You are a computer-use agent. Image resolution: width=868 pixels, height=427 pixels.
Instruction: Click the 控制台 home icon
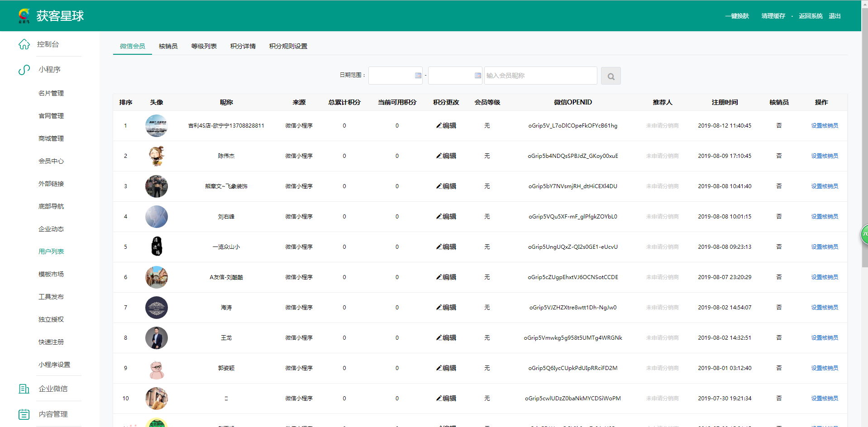coord(24,44)
